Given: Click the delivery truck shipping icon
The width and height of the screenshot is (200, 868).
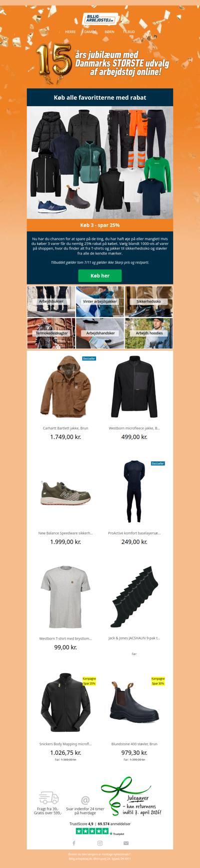Looking at the screenshot, I should pyautogui.click(x=48, y=797).
